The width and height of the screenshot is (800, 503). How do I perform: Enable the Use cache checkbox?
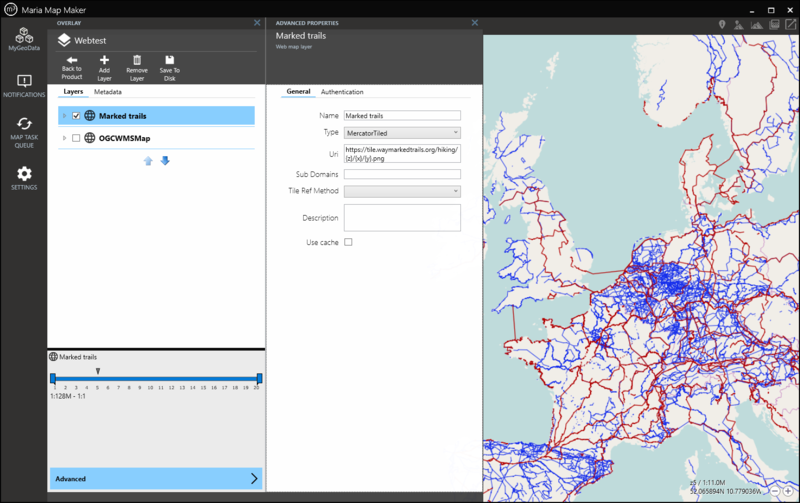click(x=348, y=242)
